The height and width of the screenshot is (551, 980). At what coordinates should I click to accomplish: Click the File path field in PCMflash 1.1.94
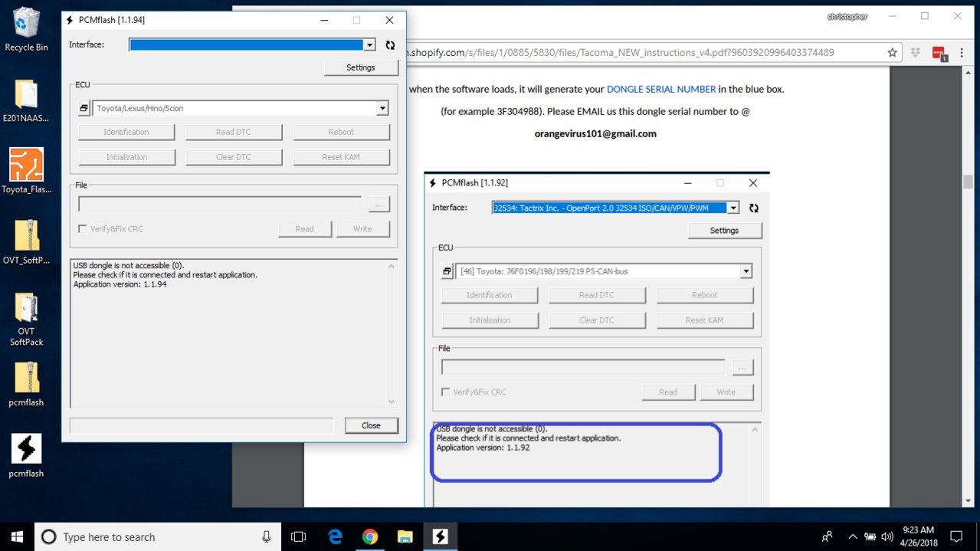pos(220,204)
